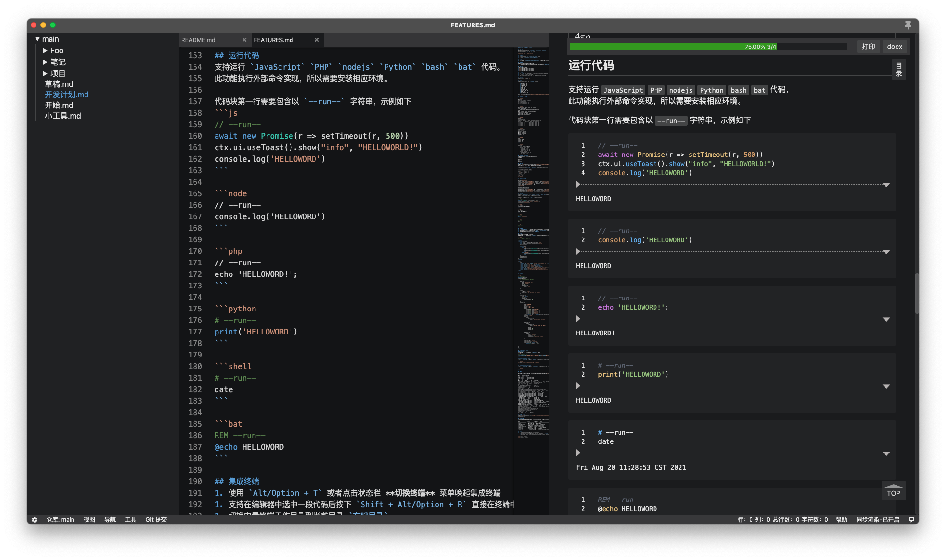Viewport: 946px width, 560px height.
Task: Click editor line print('HELLOWORD')
Action: click(256, 332)
